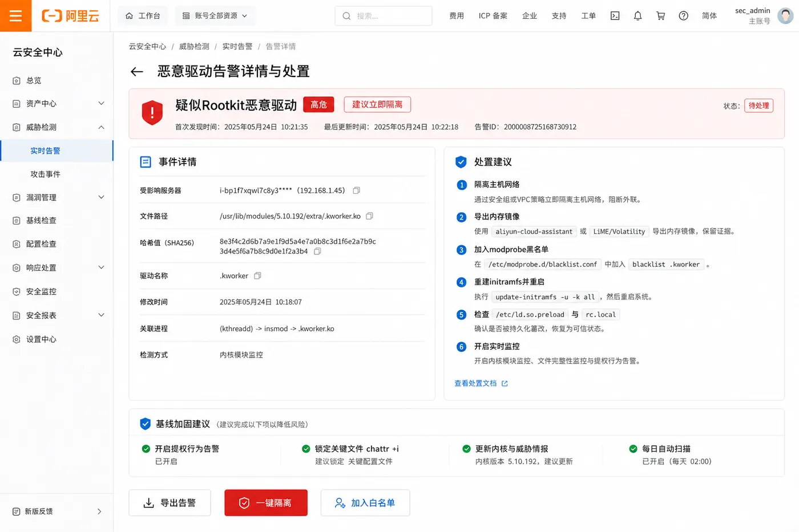
Task: Expand the 账号全部资源 dropdown
Action: tap(215, 16)
